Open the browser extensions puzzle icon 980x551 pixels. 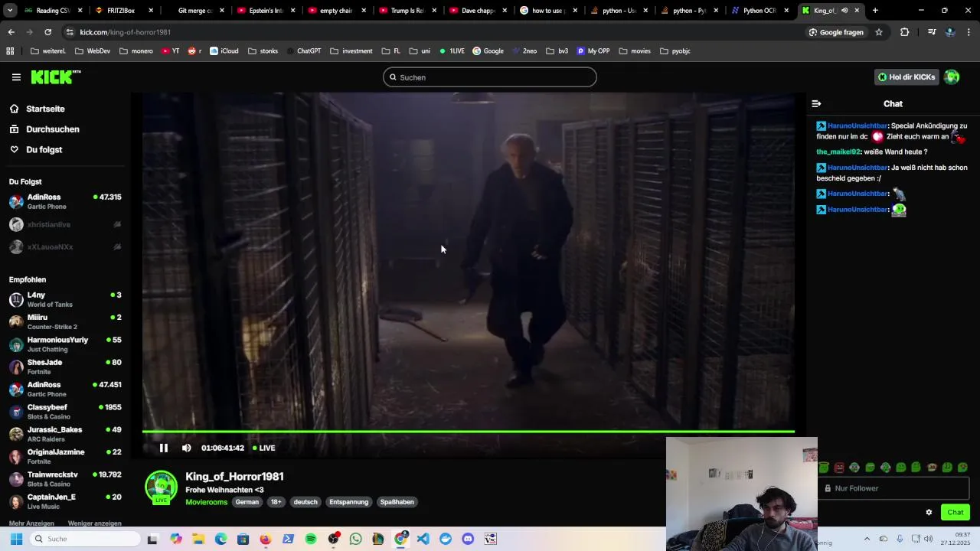[x=905, y=32]
